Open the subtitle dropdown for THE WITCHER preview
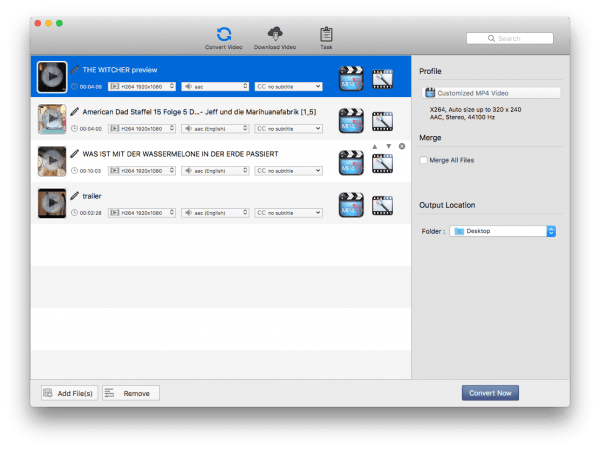Screen dimensions: 600x450 (x=288, y=86)
